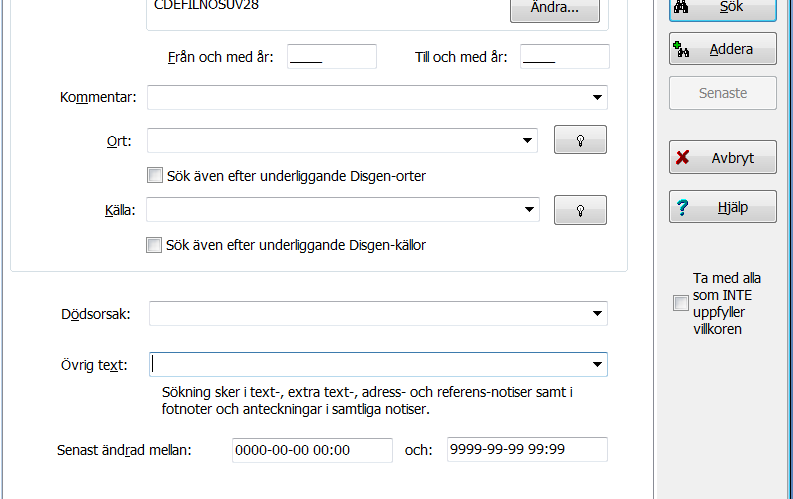Viewport: 793px width, 499px height.
Task: Expand the Övrig text dropdown arrow
Action: [x=597, y=364]
